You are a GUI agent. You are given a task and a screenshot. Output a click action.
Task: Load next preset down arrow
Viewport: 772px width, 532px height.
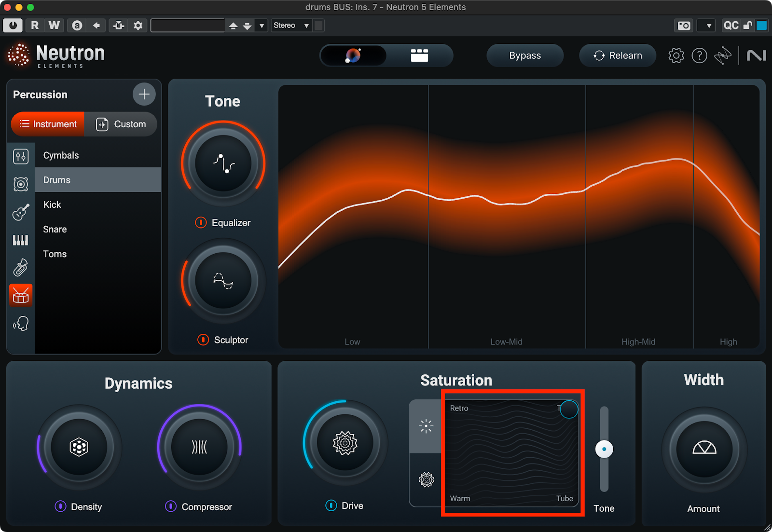(x=248, y=26)
